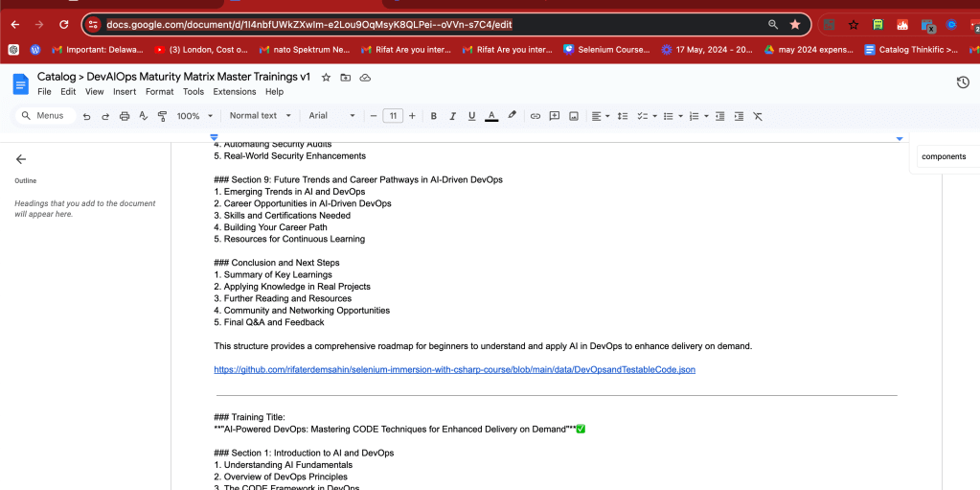Toggle italic formatting
The height and width of the screenshot is (490, 980).
(452, 116)
